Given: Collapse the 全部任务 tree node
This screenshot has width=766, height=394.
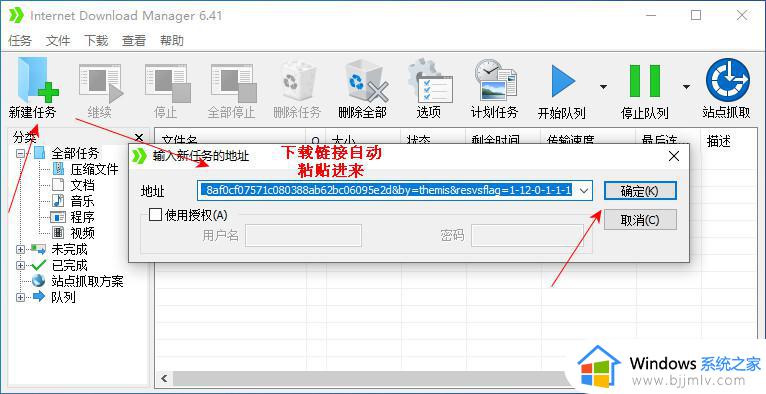Looking at the screenshot, I should pos(20,153).
